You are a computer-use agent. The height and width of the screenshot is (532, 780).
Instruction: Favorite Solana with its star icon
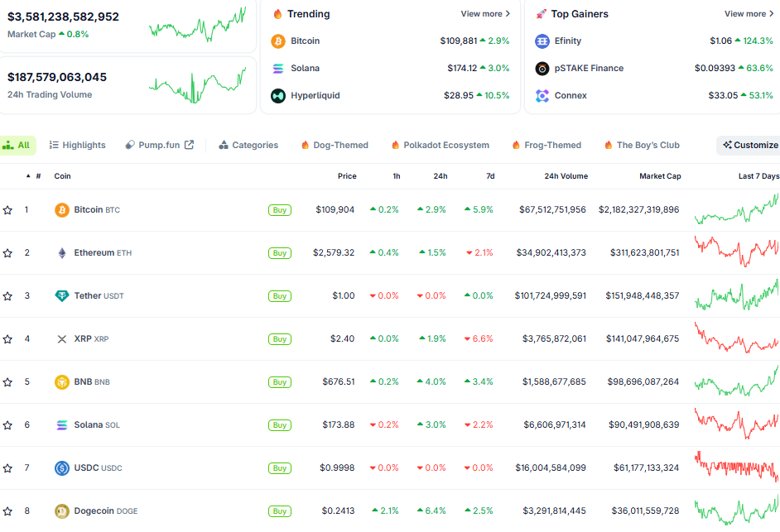[7, 425]
